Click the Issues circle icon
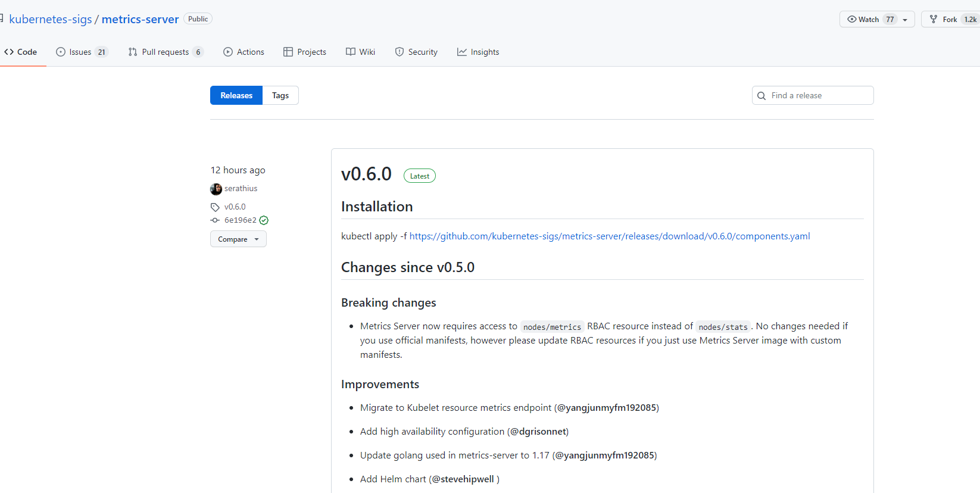This screenshot has width=980, height=493. click(x=61, y=52)
